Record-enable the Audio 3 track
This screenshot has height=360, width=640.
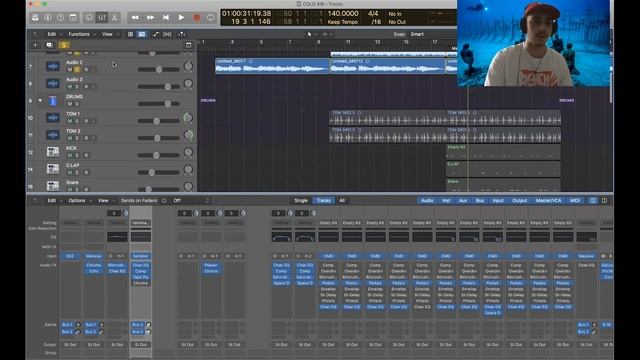(86, 87)
